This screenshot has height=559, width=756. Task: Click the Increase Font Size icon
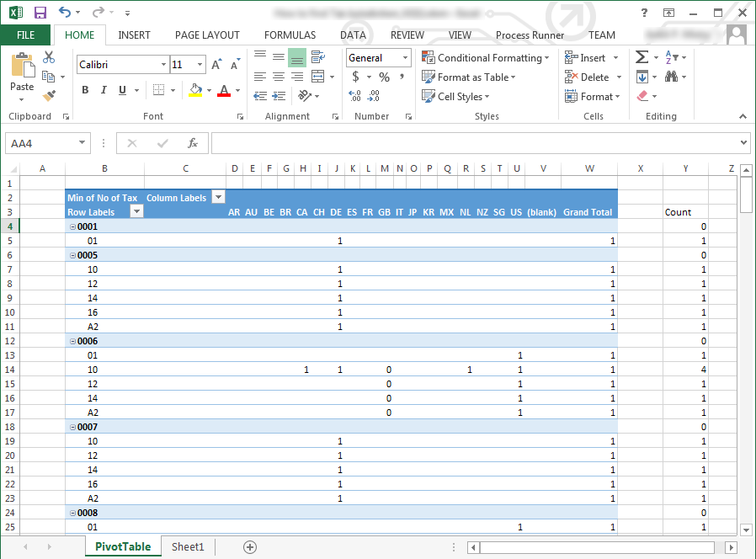pos(216,65)
